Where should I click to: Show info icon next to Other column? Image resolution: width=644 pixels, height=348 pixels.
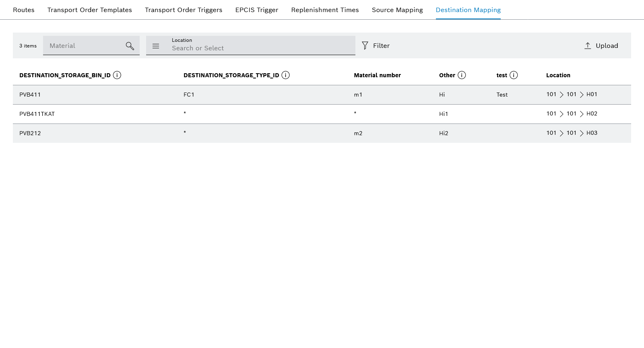[462, 75]
